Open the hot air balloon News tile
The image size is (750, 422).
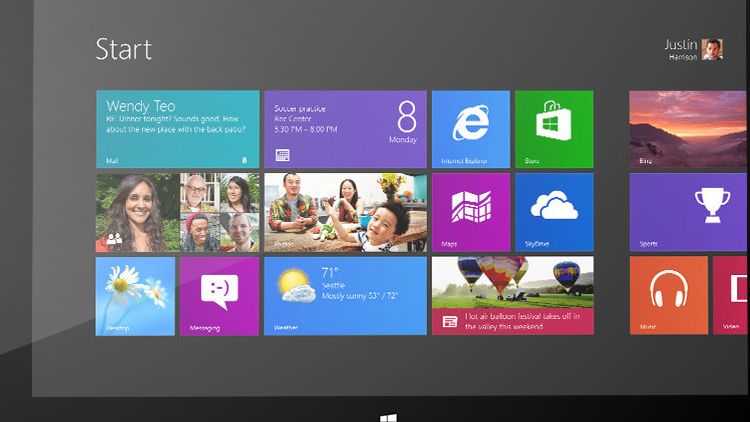513,296
